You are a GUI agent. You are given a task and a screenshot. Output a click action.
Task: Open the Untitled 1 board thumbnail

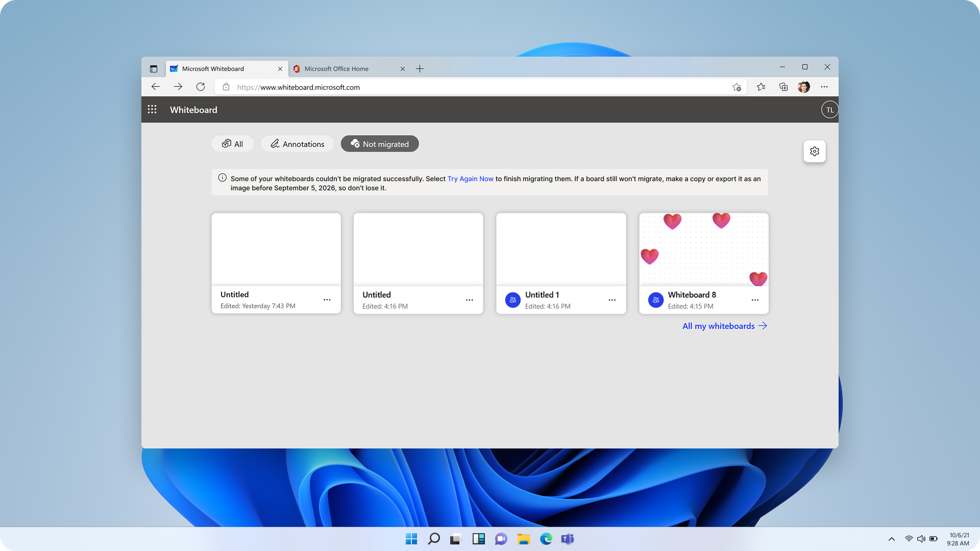point(561,249)
